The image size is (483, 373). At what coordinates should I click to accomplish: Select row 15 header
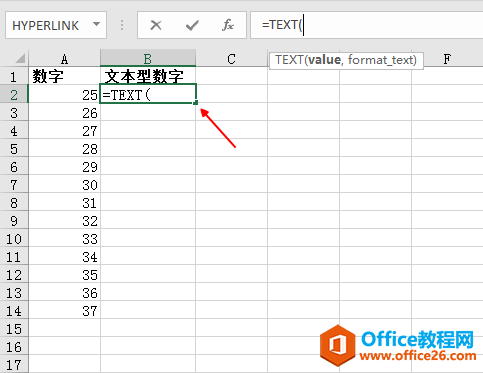pyautogui.click(x=14, y=328)
